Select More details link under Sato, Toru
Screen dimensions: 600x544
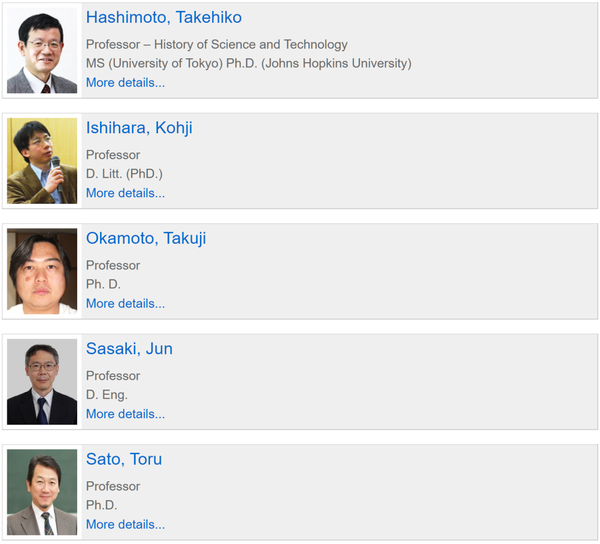[125, 524]
